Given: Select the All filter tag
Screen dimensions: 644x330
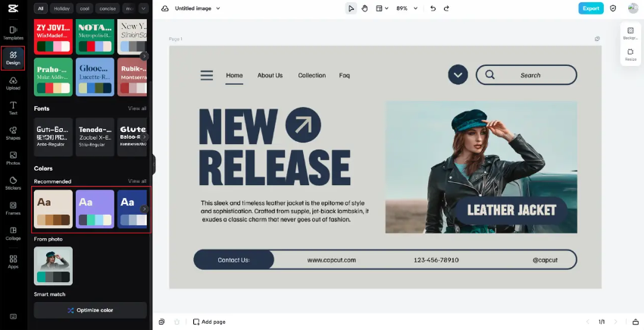Looking at the screenshot, I should point(40,8).
